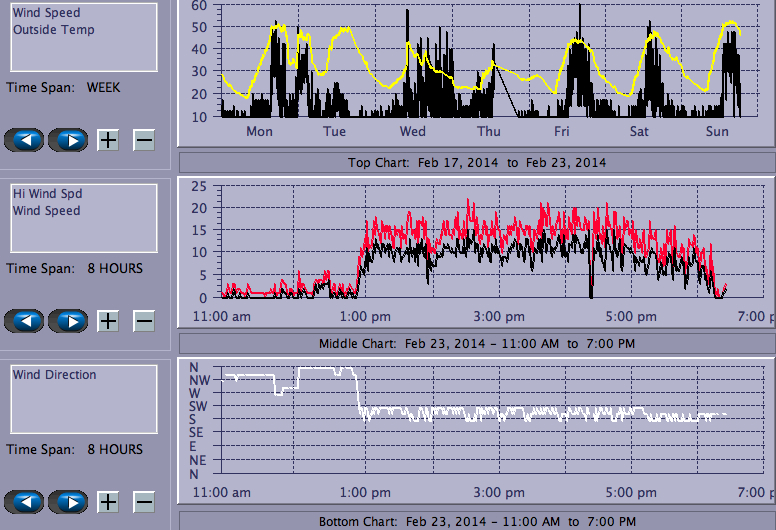The height and width of the screenshot is (530, 776).
Task: Click the Bottom Chart date range bar
Action: coord(476,521)
